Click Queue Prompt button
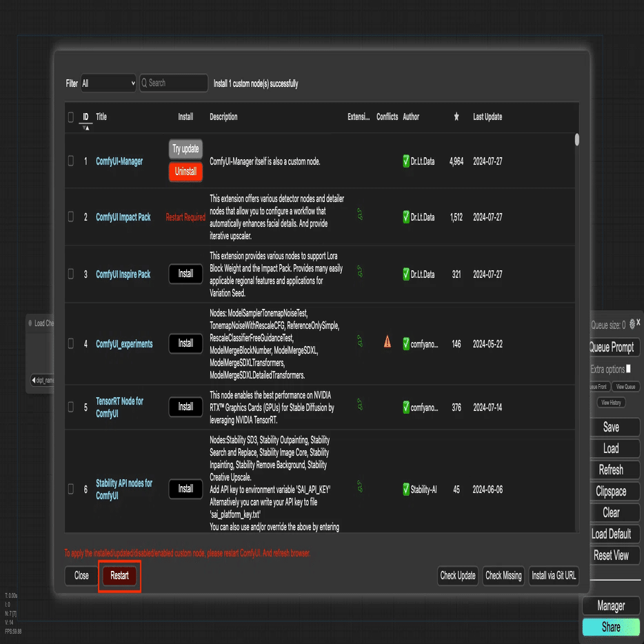Viewport: 644px width, 644px height. (x=614, y=348)
